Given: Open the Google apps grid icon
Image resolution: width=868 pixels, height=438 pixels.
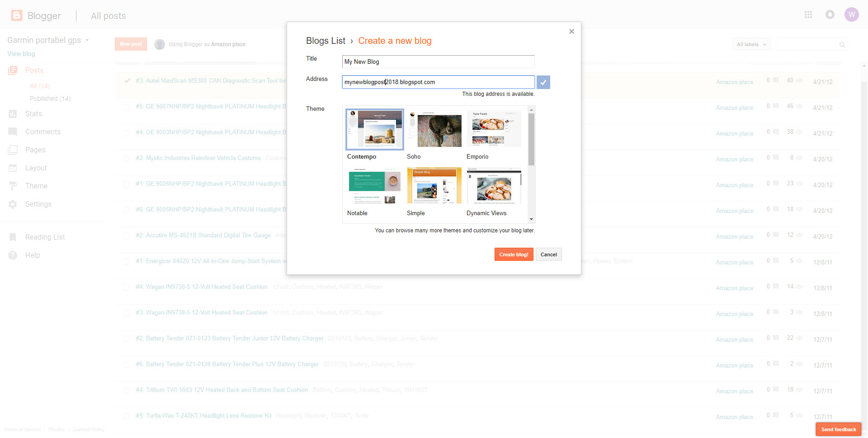Looking at the screenshot, I should pos(808,15).
